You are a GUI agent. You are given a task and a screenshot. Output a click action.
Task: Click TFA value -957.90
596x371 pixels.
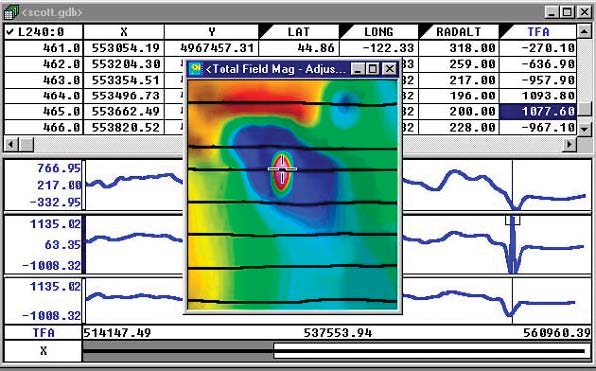[x=538, y=80]
